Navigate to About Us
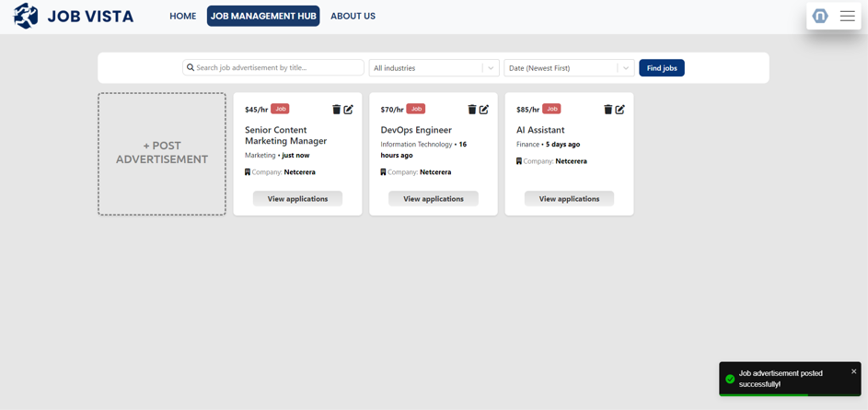Viewport: 868px width, 410px height. pyautogui.click(x=353, y=16)
